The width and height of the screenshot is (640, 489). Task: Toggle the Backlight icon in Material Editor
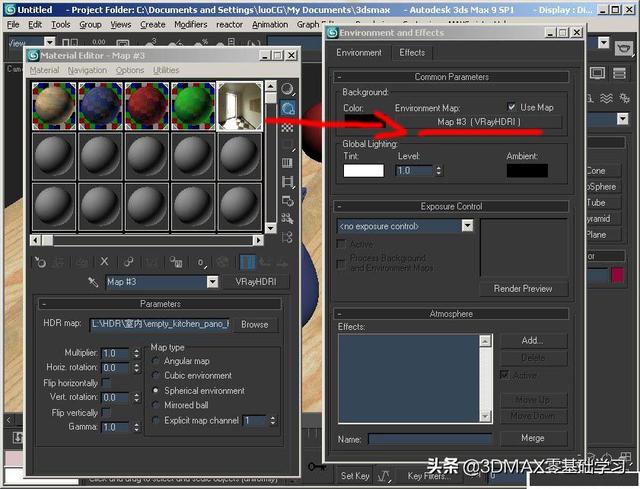coord(287,109)
